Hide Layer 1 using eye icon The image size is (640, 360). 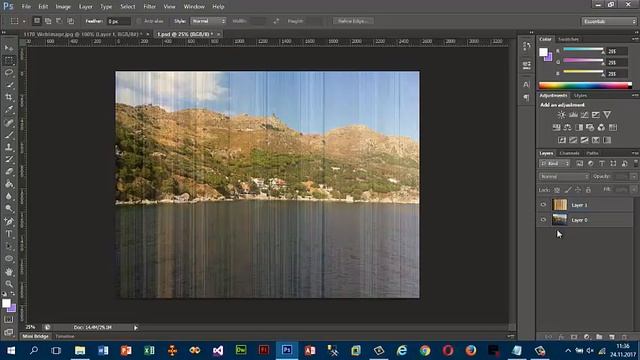tap(543, 205)
